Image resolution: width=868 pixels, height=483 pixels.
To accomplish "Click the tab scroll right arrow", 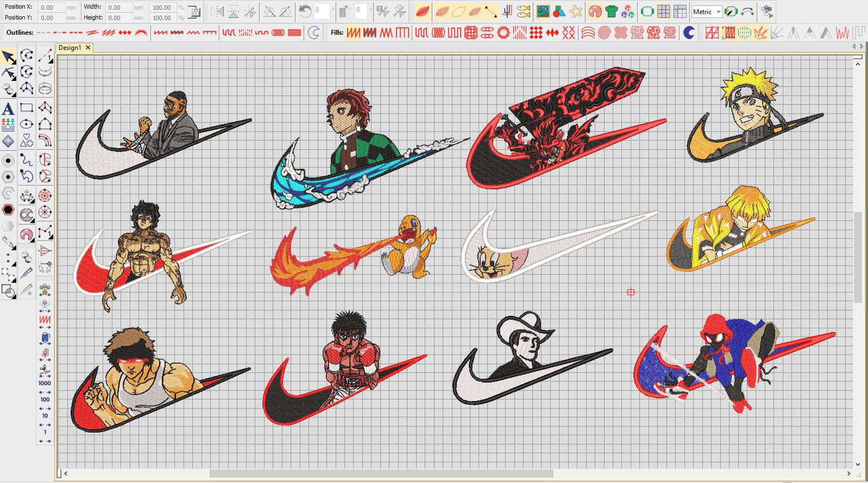I will pyautogui.click(x=861, y=47).
